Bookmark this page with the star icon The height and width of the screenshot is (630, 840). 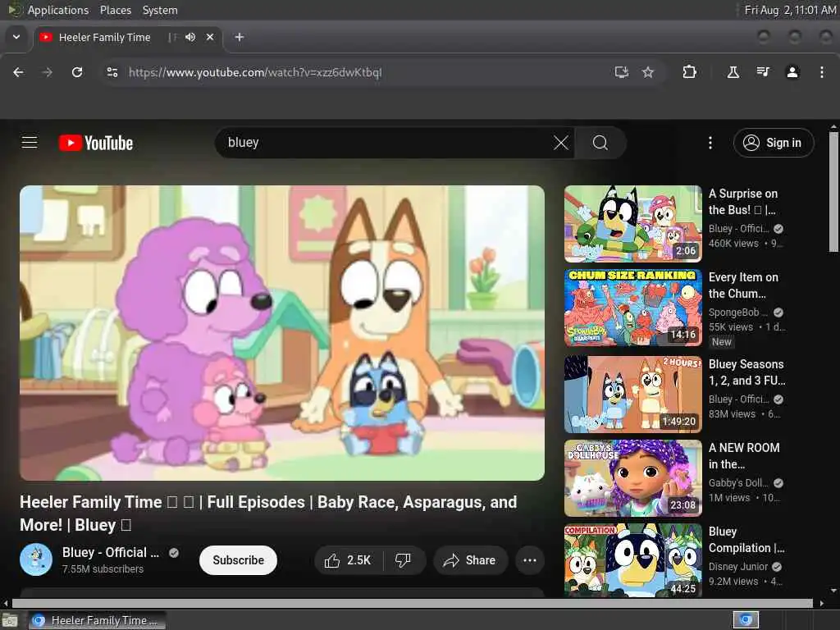[x=648, y=72]
